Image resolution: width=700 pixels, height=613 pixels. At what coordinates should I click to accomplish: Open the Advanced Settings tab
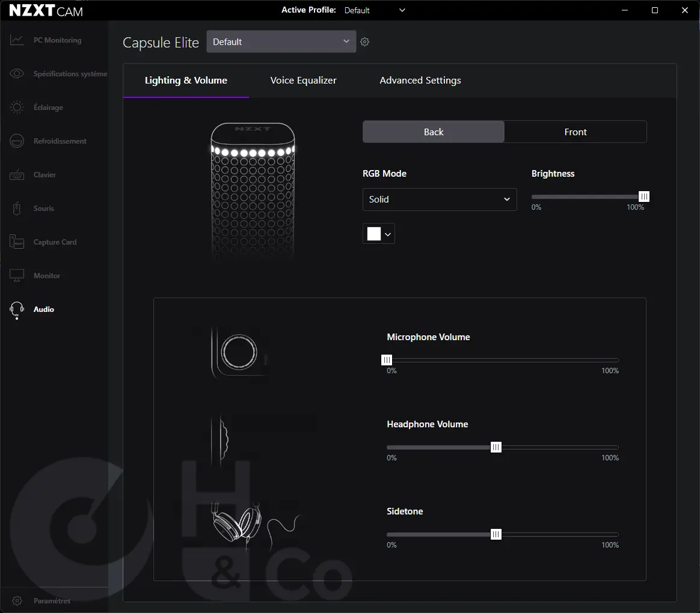pyautogui.click(x=420, y=81)
